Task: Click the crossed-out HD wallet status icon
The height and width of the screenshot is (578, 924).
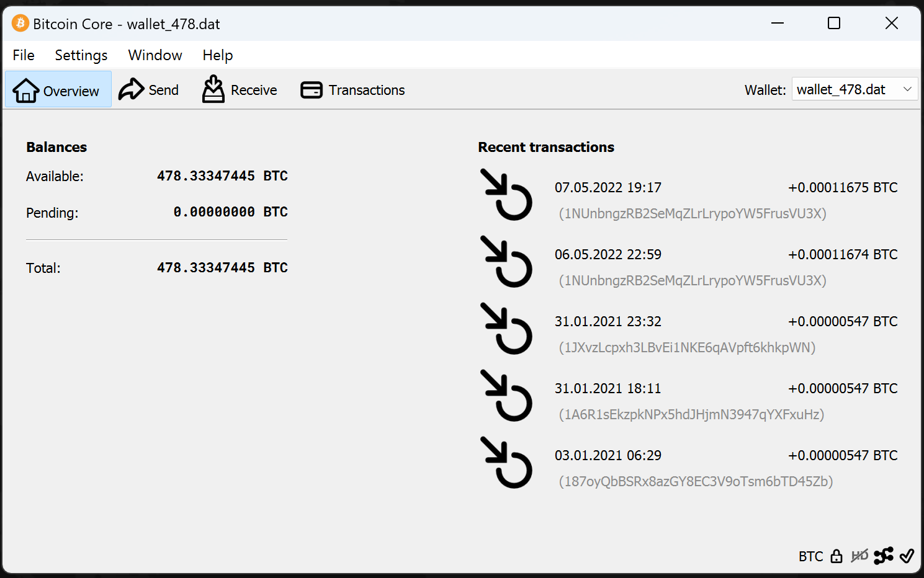Action: coord(859,556)
